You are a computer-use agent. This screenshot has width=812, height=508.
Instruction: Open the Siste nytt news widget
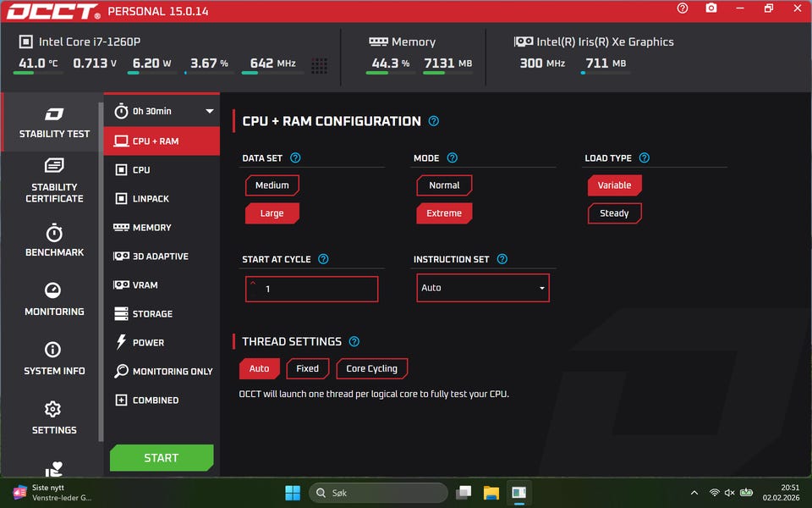52,493
